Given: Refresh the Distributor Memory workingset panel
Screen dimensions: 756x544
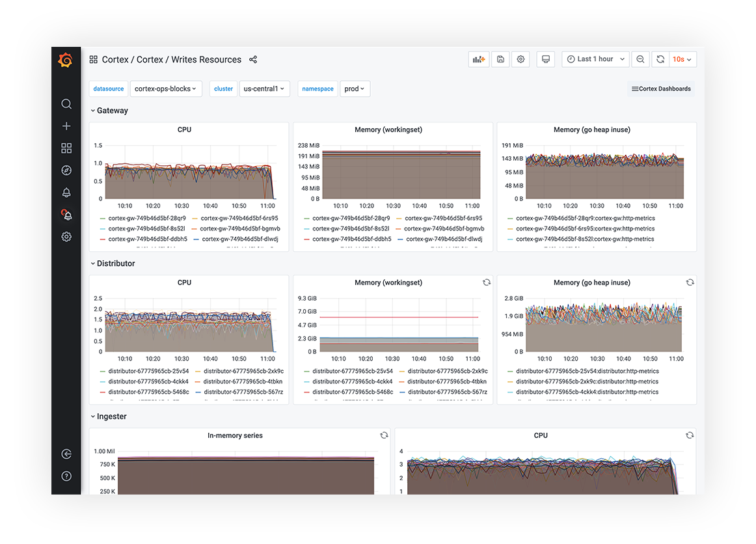Looking at the screenshot, I should (487, 282).
